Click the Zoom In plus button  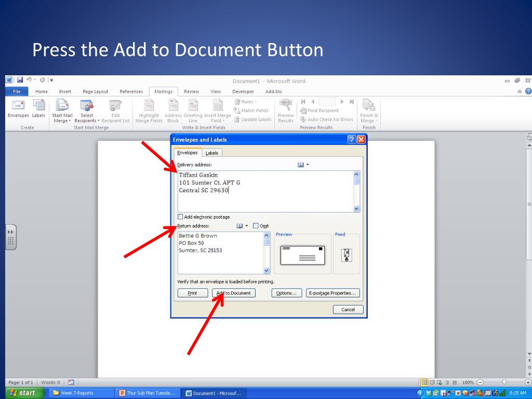[x=528, y=382]
